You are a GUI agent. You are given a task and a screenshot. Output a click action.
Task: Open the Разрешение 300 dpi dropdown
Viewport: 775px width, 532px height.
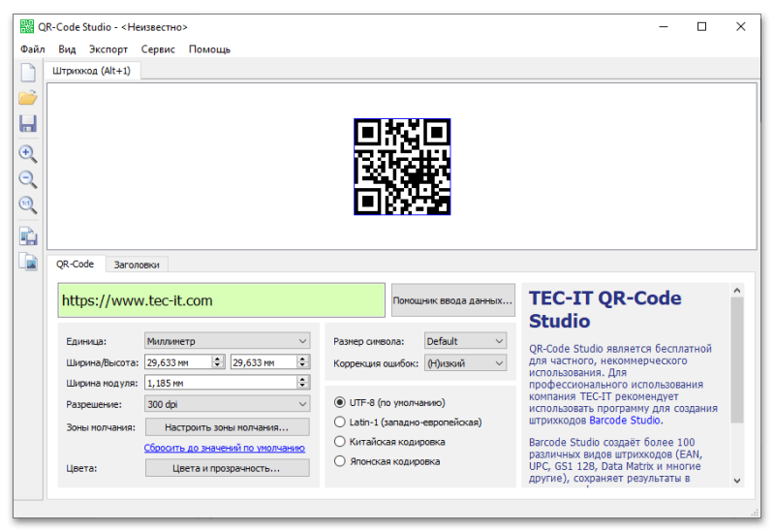[x=228, y=404]
